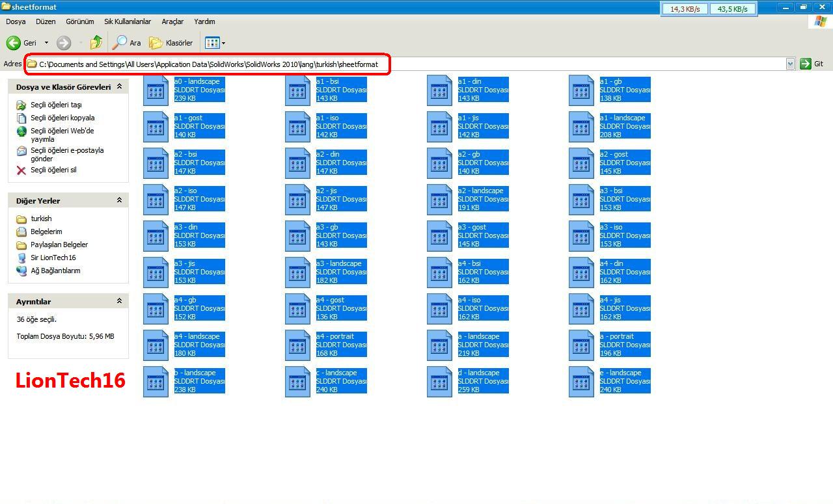Collapse the Dosya ve Klasör Görevleri panel

(119, 86)
